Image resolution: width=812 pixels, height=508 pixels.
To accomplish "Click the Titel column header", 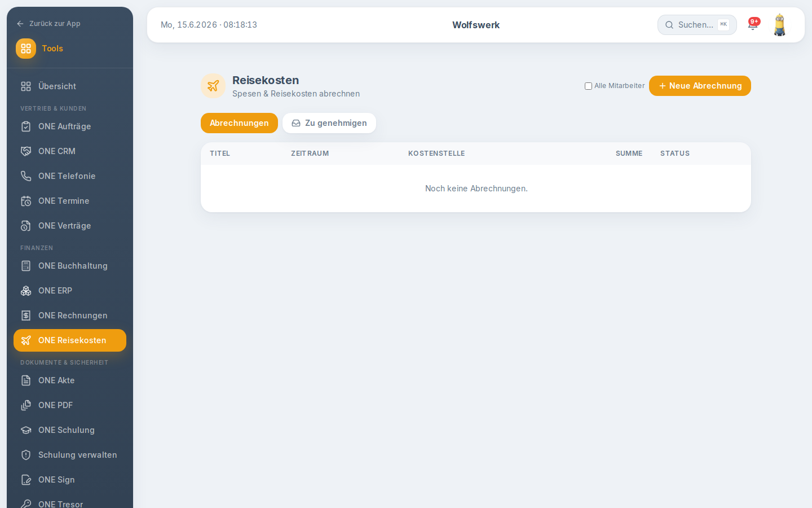I will [x=220, y=154].
